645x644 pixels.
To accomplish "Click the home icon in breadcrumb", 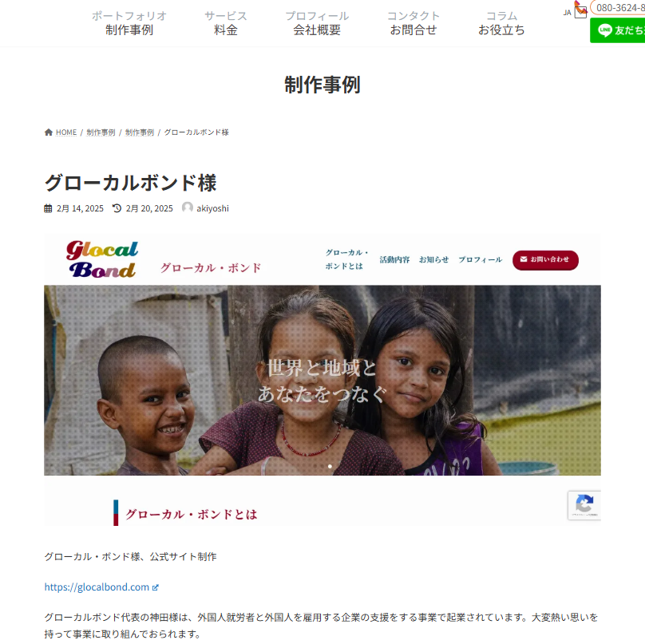I will point(49,132).
